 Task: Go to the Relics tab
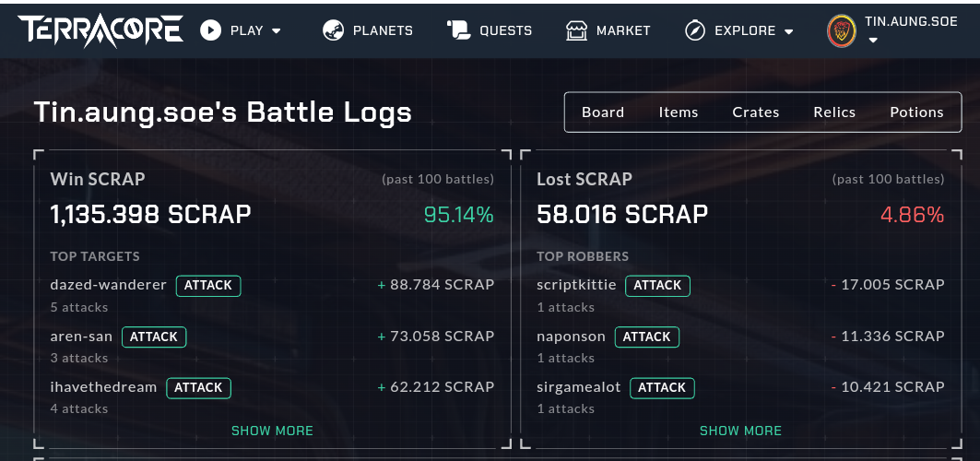[x=834, y=112]
